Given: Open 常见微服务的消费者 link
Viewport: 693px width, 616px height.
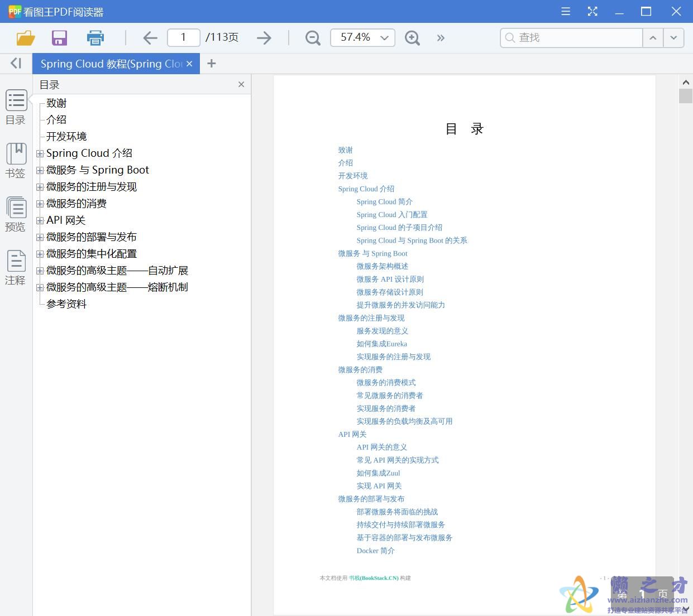Looking at the screenshot, I should tap(390, 395).
